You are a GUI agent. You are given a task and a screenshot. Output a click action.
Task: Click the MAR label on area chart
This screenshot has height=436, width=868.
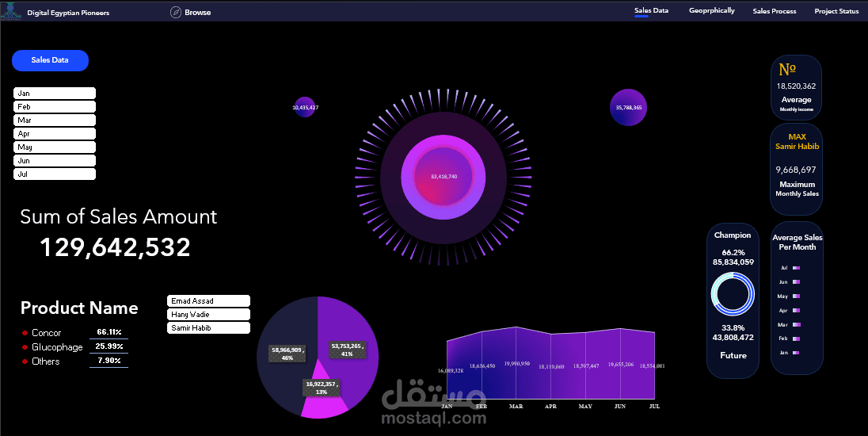[x=516, y=406]
